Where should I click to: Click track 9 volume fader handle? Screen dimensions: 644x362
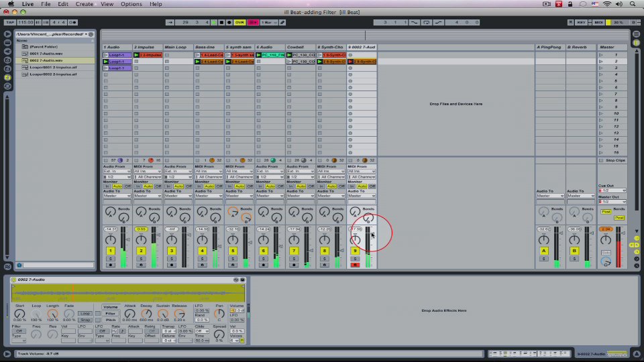(x=372, y=235)
